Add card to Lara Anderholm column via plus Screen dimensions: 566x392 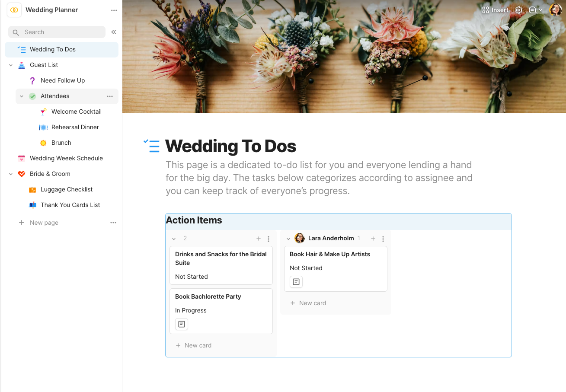[373, 239]
